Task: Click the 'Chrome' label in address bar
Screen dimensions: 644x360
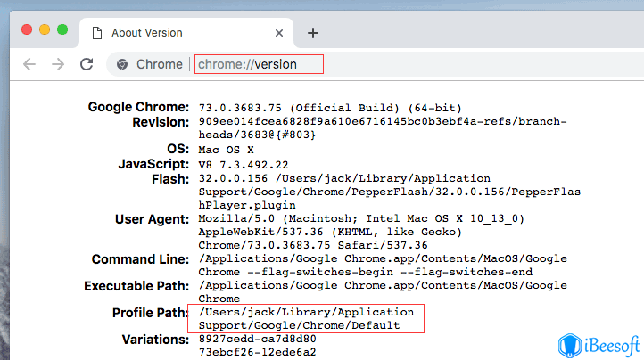Action: (x=160, y=64)
